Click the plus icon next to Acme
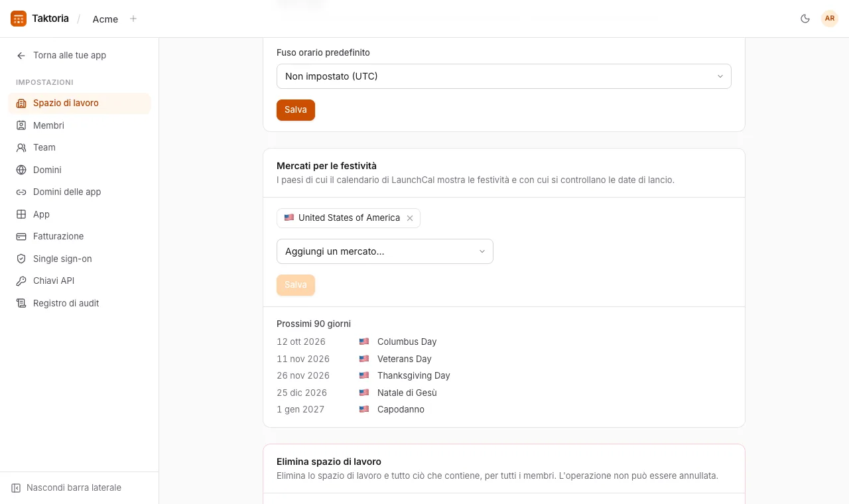The image size is (849, 504). point(133,19)
